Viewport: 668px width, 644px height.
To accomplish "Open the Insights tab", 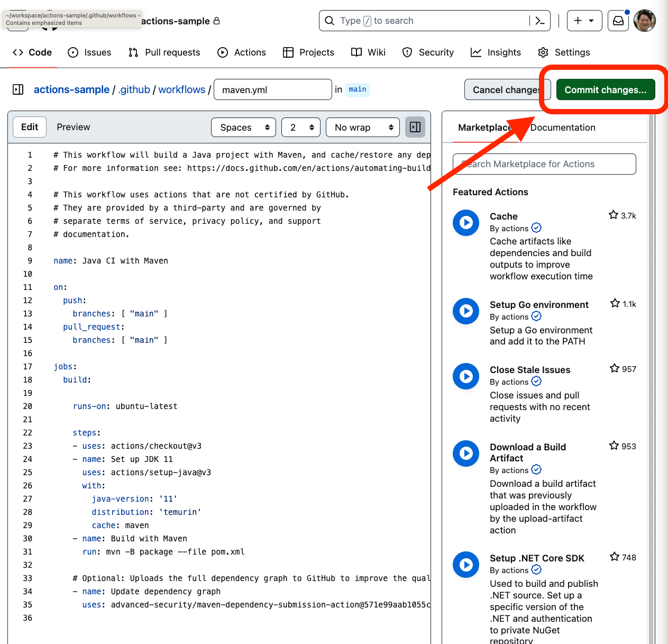I will tap(496, 52).
